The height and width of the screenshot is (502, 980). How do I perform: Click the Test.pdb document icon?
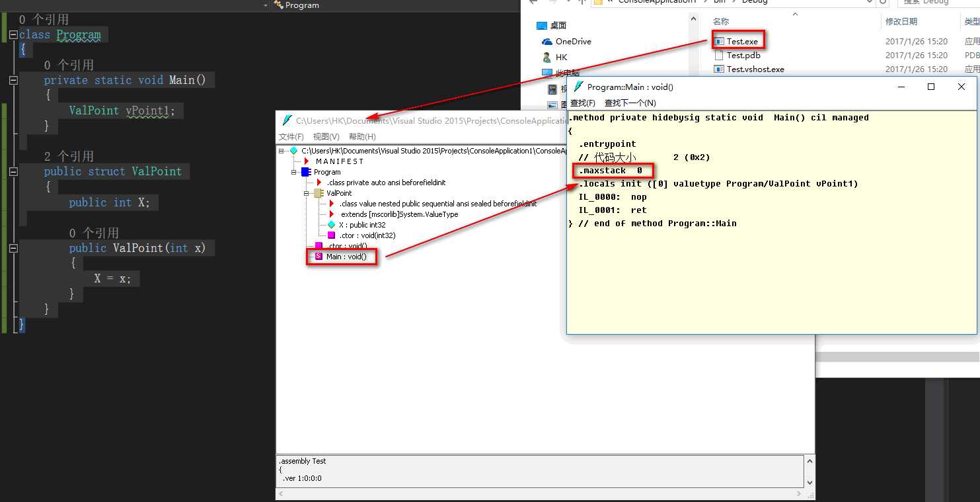[719, 56]
